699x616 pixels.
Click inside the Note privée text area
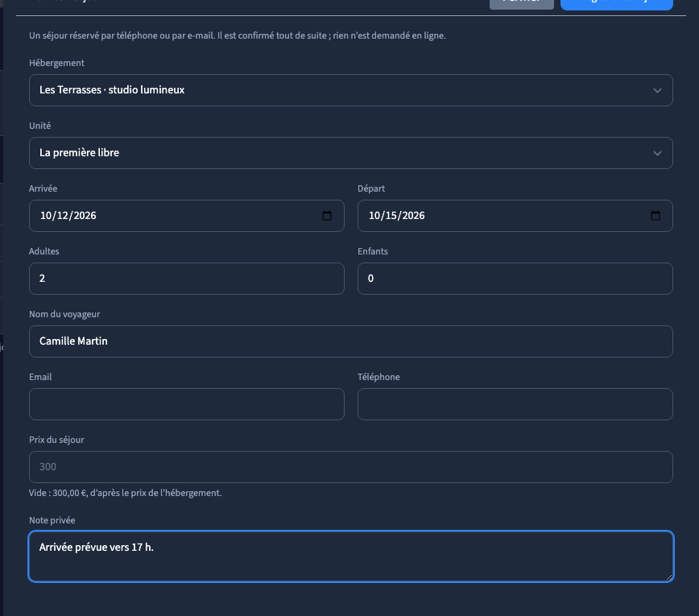click(351, 556)
